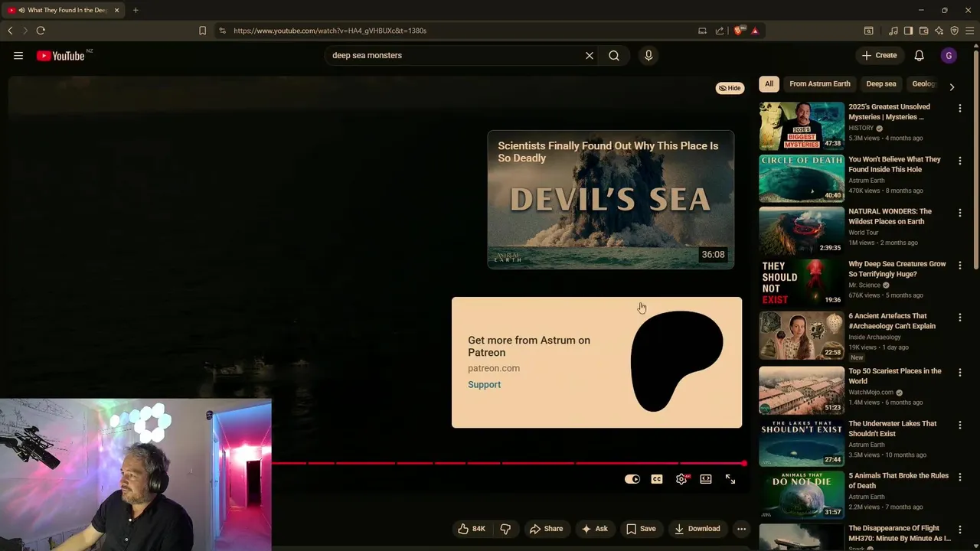This screenshot has height=551, width=980.
Task: Open 6 Ancient Artefacts That Archaeology Can't Explain
Action: (892, 321)
